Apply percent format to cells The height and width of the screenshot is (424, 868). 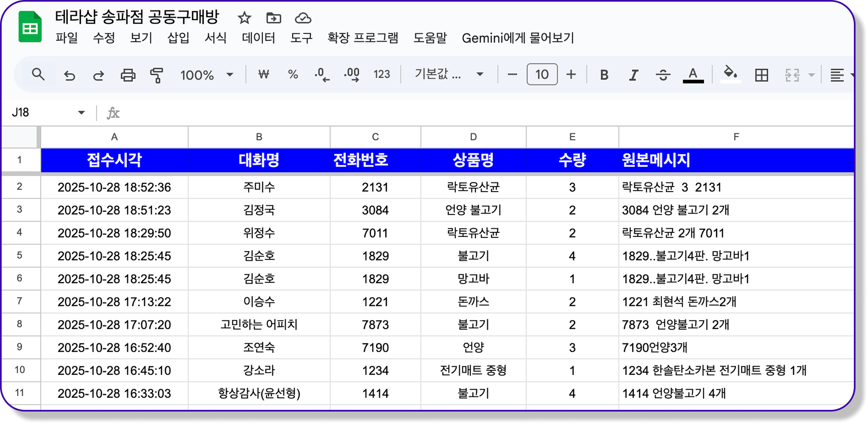click(x=293, y=75)
